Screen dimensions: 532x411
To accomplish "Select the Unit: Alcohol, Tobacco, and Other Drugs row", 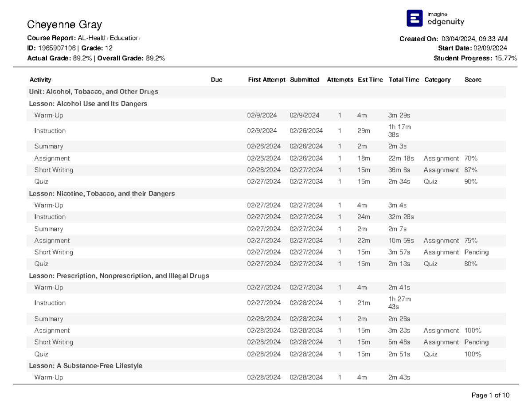I will (94, 92).
